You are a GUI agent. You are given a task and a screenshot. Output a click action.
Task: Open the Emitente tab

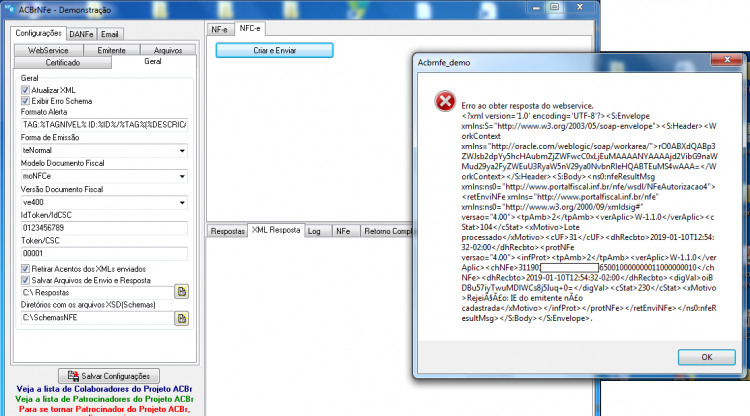111,50
